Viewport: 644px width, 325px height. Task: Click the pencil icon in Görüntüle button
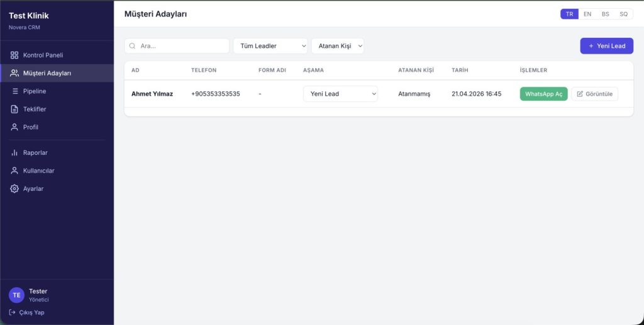tap(580, 94)
